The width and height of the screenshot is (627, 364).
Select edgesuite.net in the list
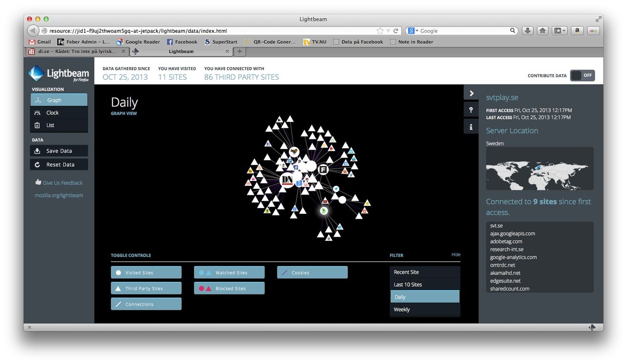505,280
